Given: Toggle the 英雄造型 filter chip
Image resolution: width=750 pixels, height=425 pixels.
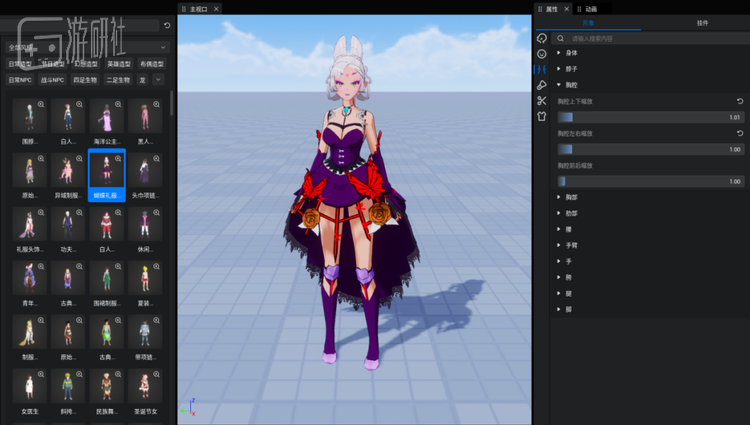Looking at the screenshot, I should coord(119,64).
